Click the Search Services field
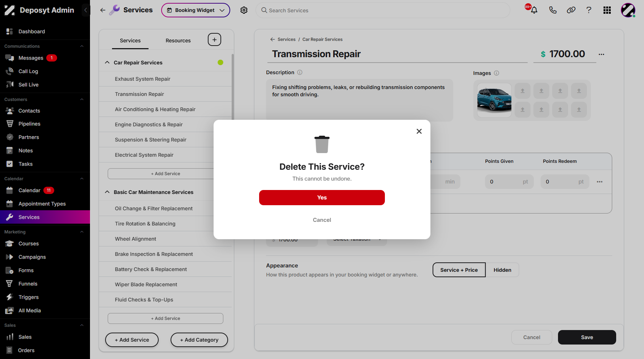644x359 pixels. [383, 10]
